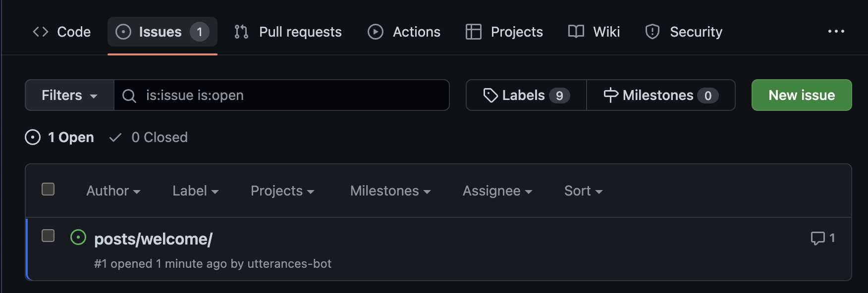Click the shield icon for Security

pyautogui.click(x=652, y=32)
